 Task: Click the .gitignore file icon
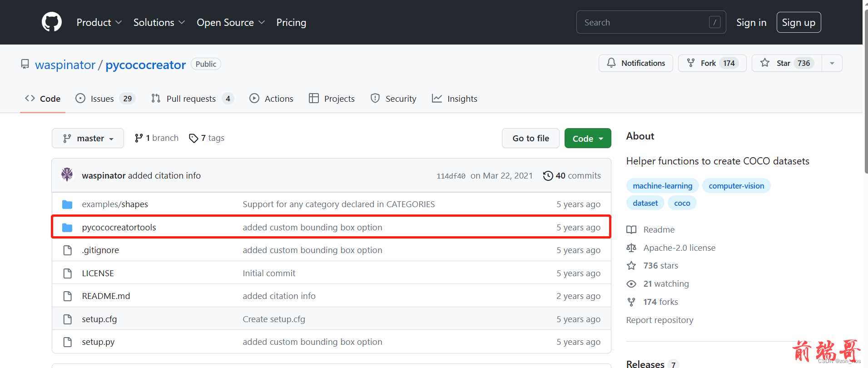(x=68, y=250)
